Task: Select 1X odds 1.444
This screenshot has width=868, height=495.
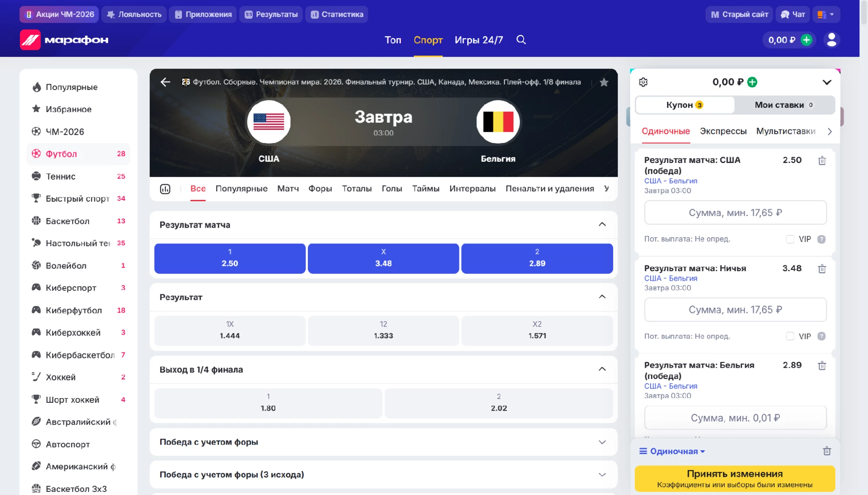Action: coord(230,331)
